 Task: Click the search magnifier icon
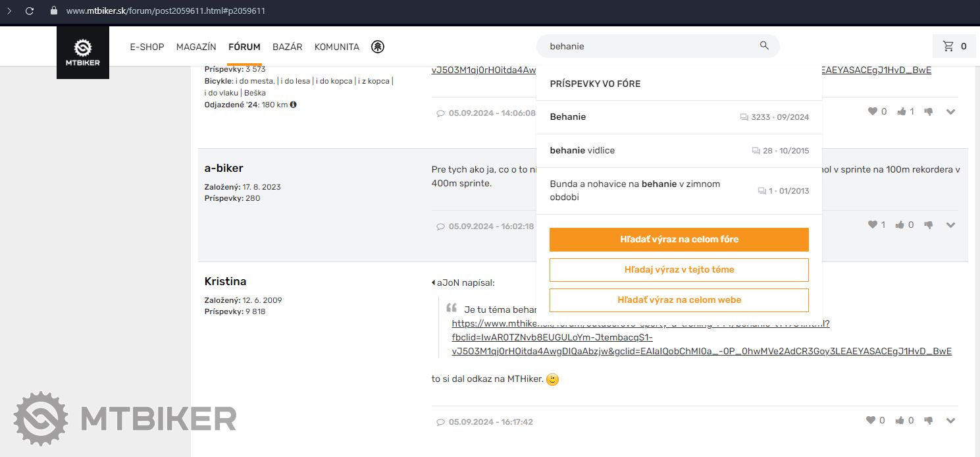point(764,46)
